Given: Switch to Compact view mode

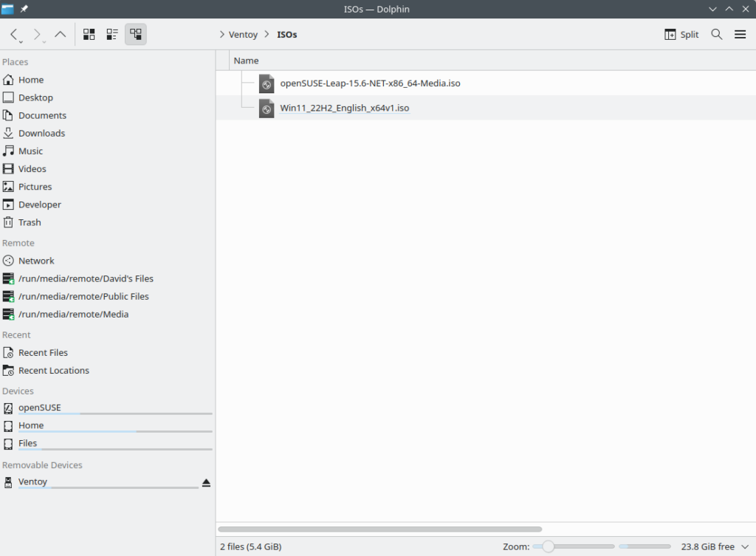Looking at the screenshot, I should click(x=112, y=34).
